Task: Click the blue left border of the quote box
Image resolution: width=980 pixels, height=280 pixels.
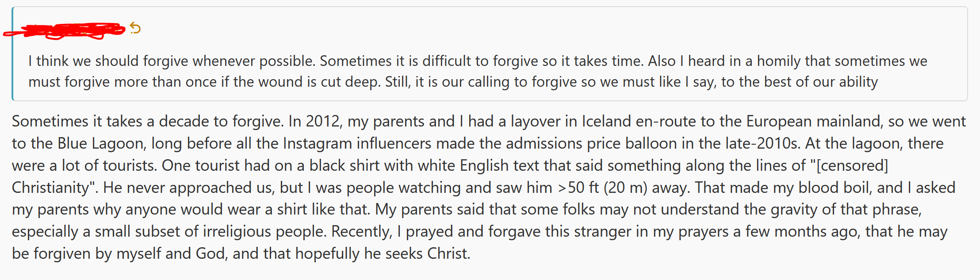Action: (13, 54)
